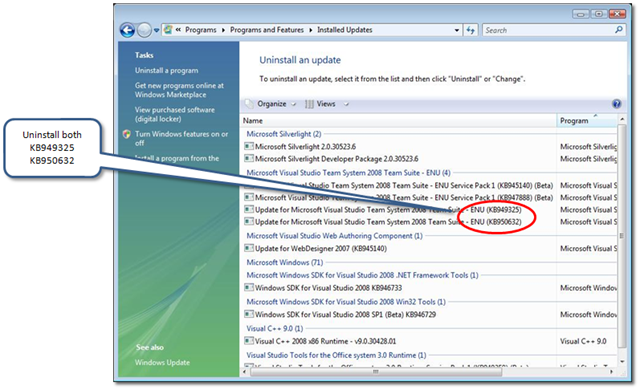This screenshot has width=640, height=390.
Task: Expand arrow after Programs and Features breadcrumb
Action: 311,30
